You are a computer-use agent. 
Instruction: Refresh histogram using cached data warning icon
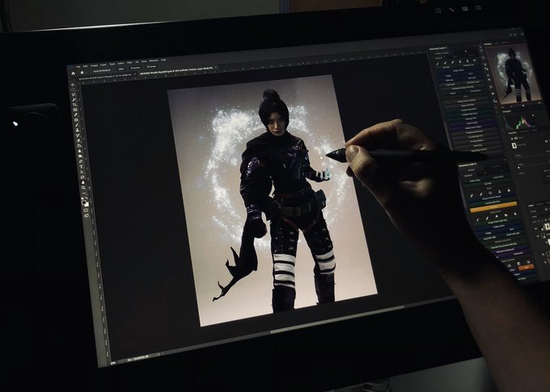533,116
